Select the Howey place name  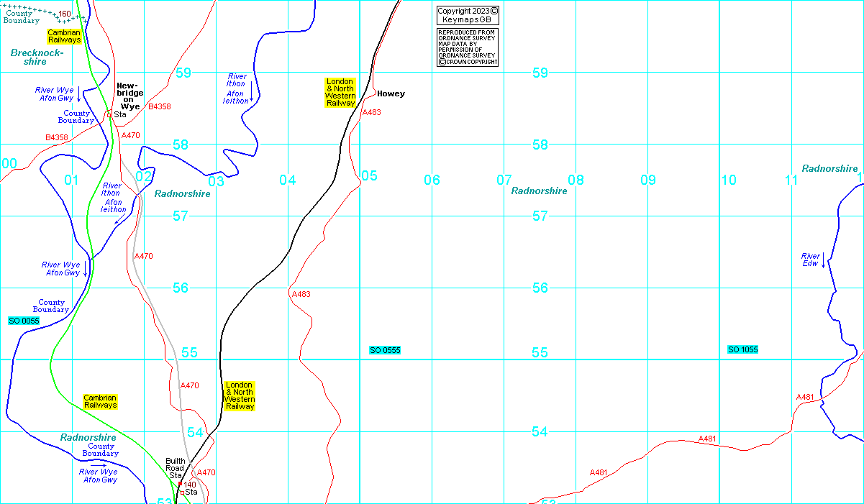tap(391, 94)
